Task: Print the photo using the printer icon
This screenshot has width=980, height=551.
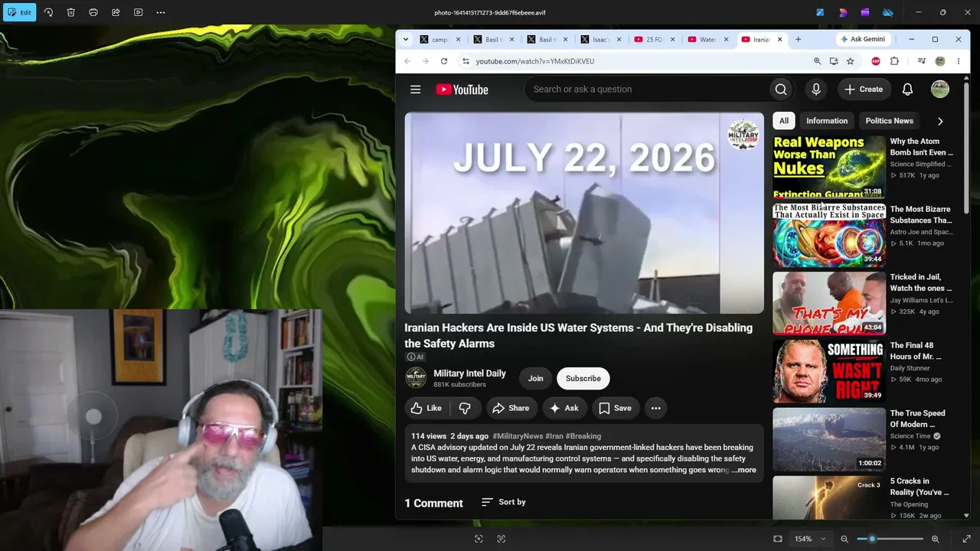Action: tap(93, 12)
